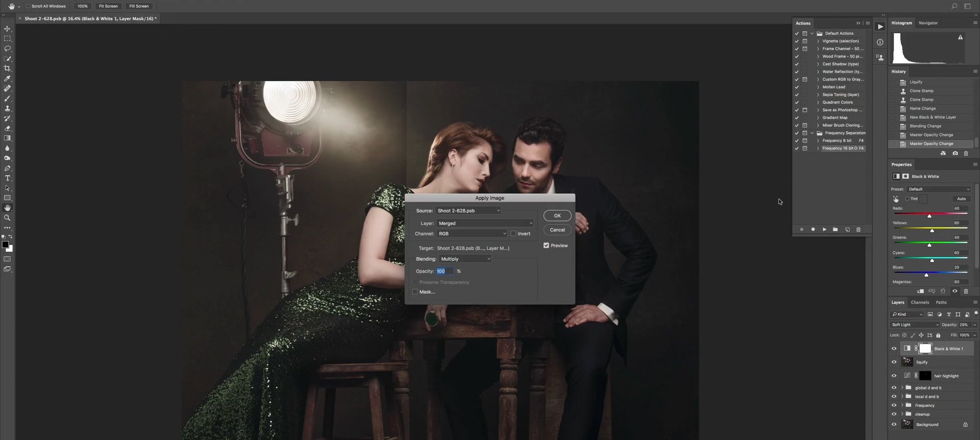980x440 pixels.
Task: Open the Blending dropdown showing Multiply
Action: click(x=465, y=259)
